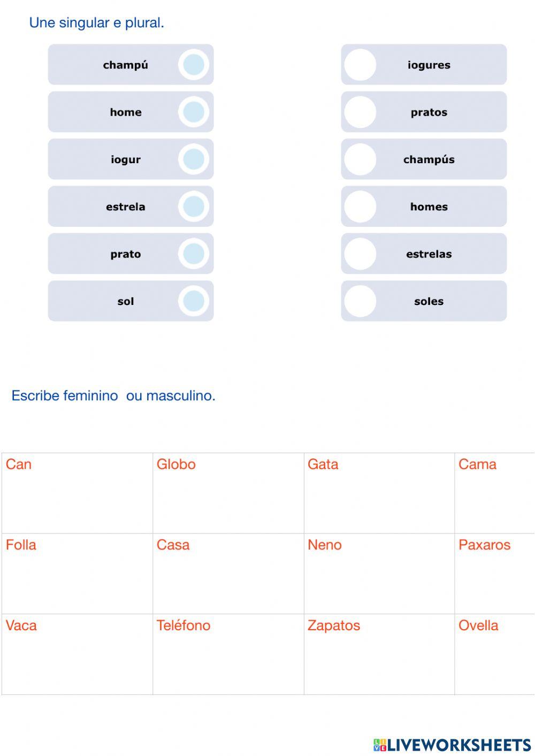Click the answer cell for Teléfono
Image resolution: width=535 pixels, height=756 pixels.
(228, 661)
